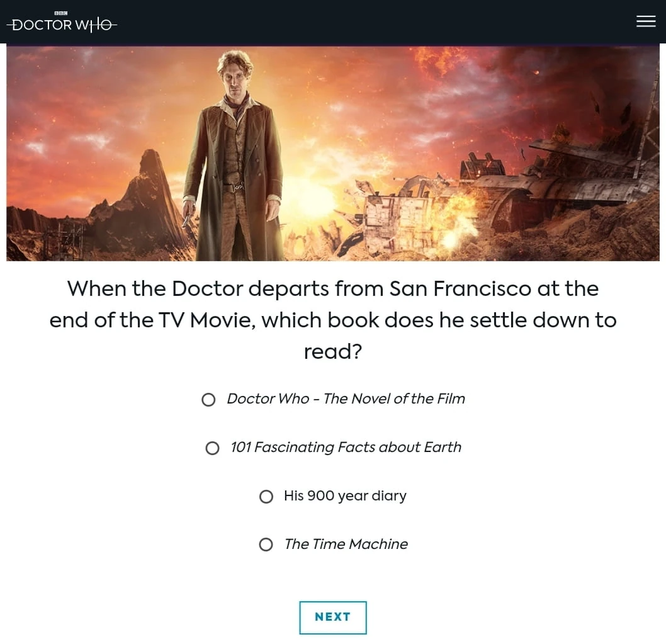The width and height of the screenshot is (666, 644).
Task: Click the small BBC mark above the logo
Action: [61, 13]
